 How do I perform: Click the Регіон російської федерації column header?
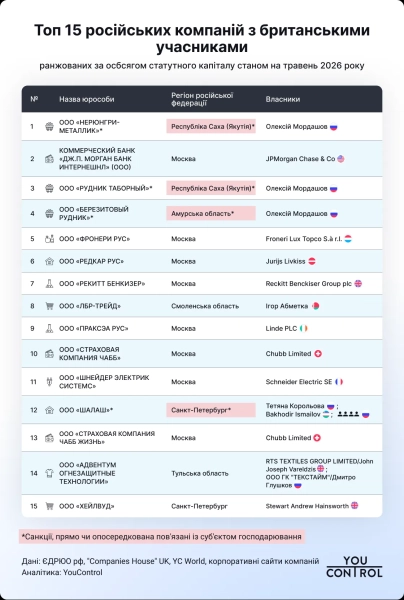(x=202, y=99)
